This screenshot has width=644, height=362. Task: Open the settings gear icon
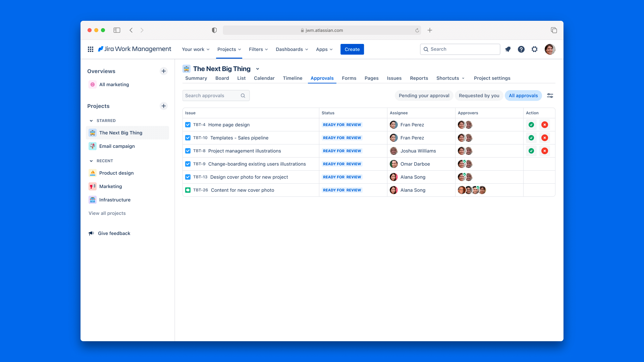534,49
